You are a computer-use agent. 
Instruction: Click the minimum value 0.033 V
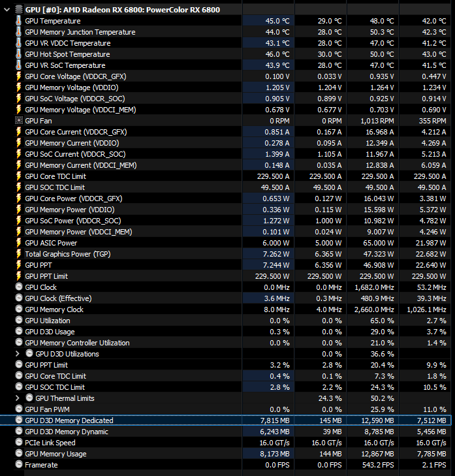pos(330,76)
